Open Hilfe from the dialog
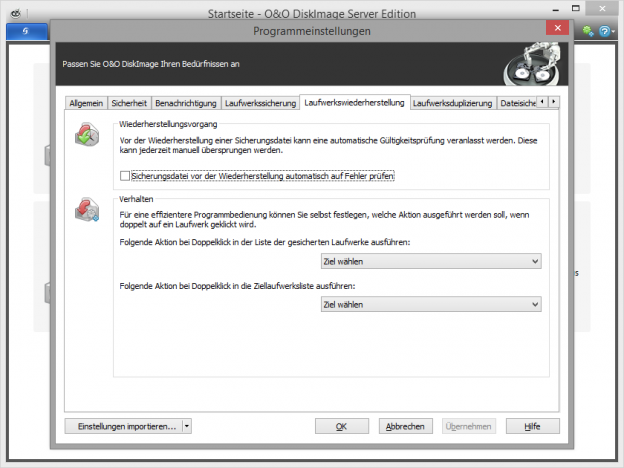This screenshot has height=468, width=624. 532,426
